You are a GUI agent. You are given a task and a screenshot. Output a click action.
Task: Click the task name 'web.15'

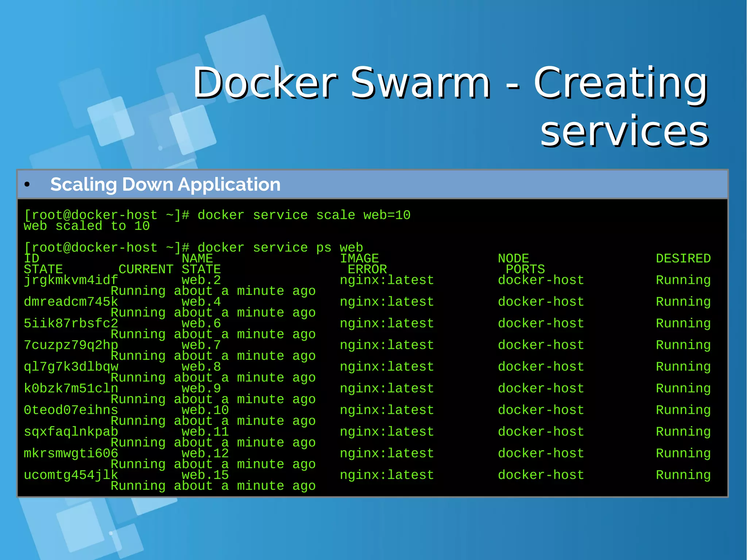[205, 475]
